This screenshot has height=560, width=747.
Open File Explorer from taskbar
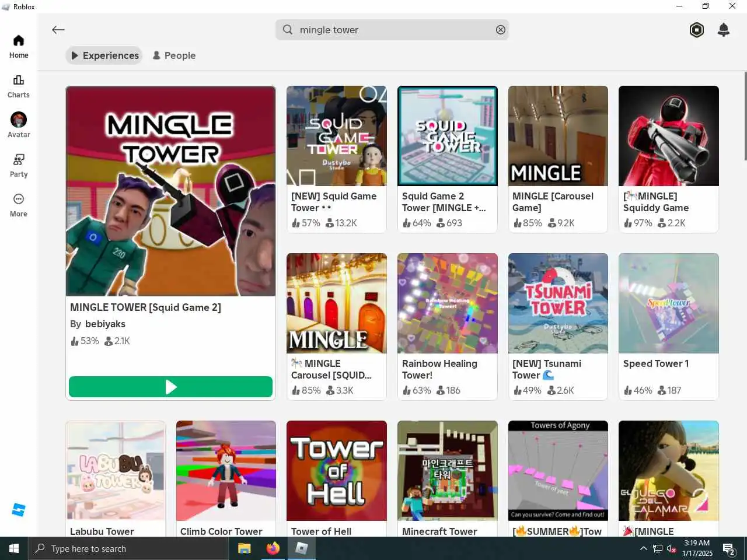(245, 548)
